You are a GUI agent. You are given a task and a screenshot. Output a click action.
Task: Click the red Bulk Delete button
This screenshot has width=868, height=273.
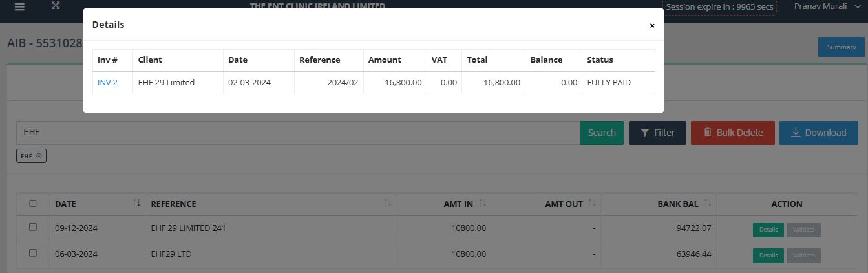732,133
